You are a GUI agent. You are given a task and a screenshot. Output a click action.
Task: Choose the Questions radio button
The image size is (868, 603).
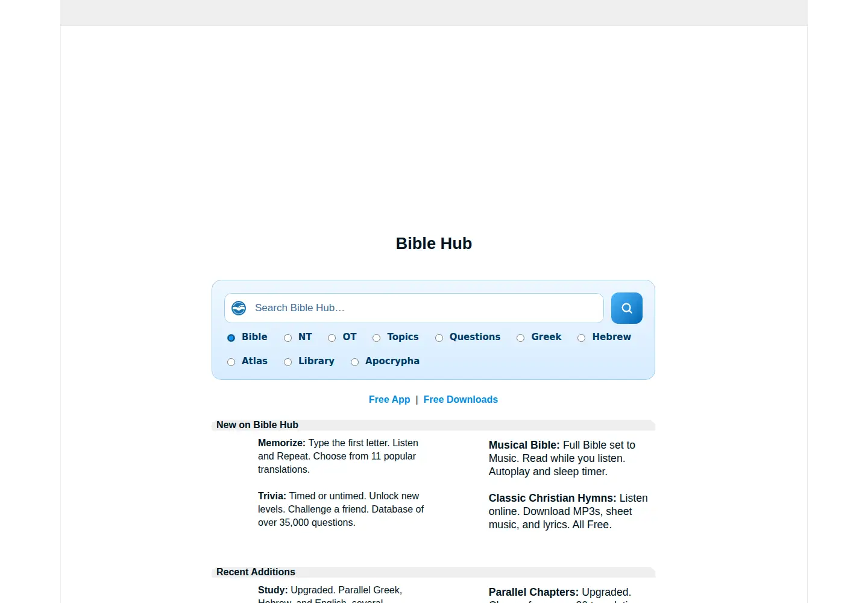(x=439, y=338)
